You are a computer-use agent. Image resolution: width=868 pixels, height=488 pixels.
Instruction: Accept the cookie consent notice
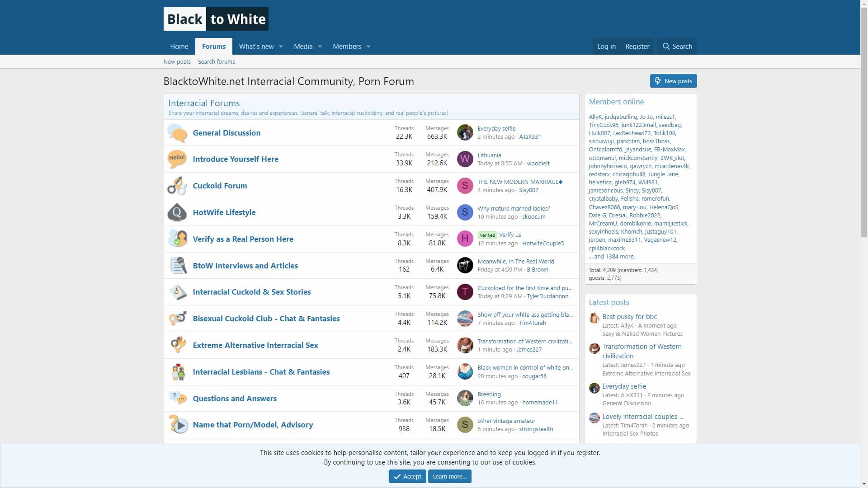(407, 476)
